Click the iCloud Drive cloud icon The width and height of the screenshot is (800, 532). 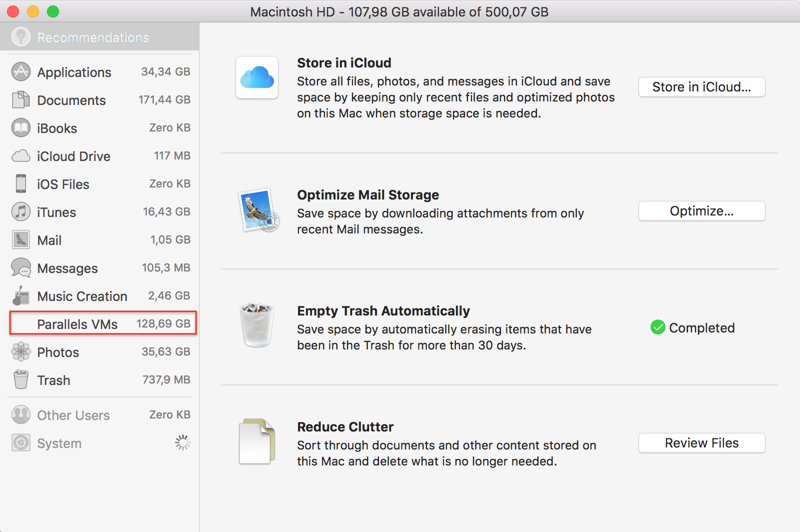pos(21,156)
